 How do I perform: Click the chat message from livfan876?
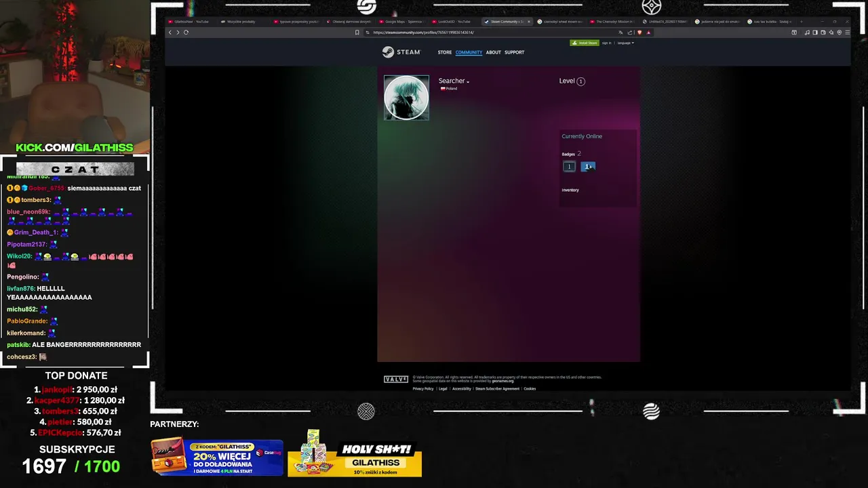coord(50,293)
